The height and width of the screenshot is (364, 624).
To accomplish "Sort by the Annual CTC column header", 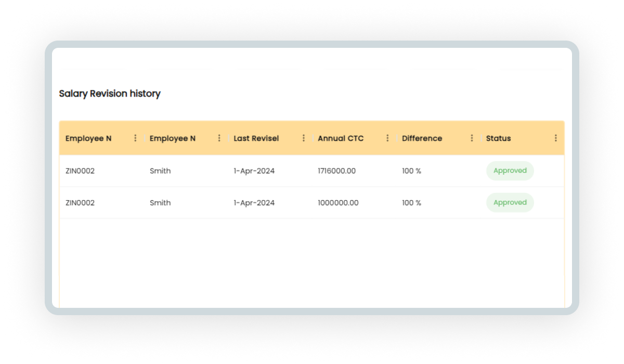I will tap(341, 138).
